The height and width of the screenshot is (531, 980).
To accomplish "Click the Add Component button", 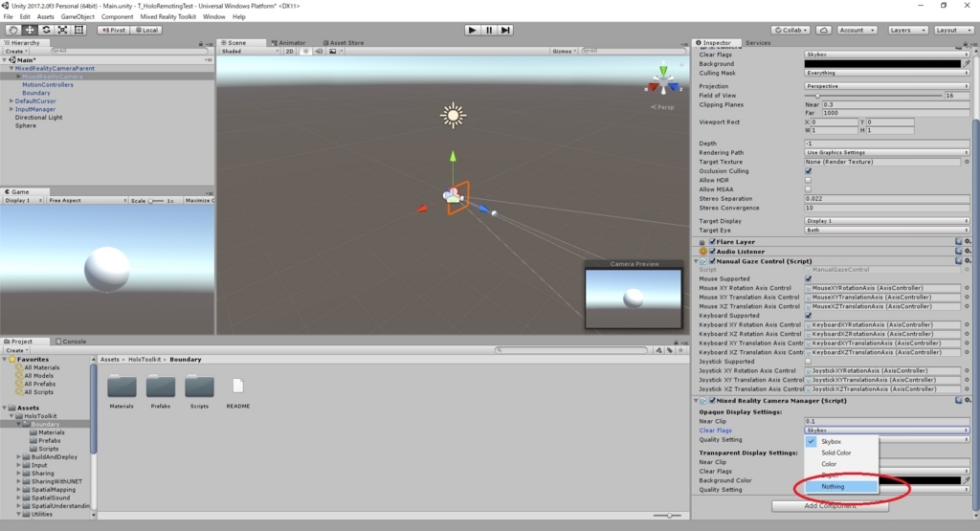I will point(830,506).
